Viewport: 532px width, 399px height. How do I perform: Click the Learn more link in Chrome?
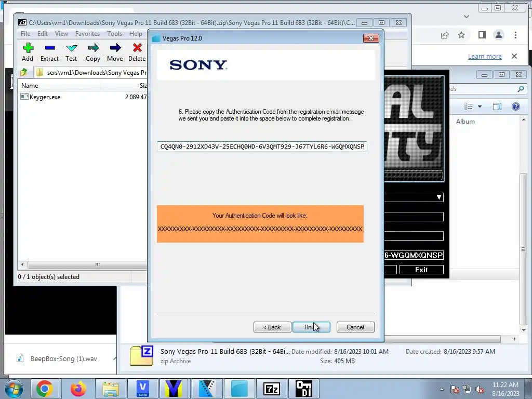click(x=485, y=56)
